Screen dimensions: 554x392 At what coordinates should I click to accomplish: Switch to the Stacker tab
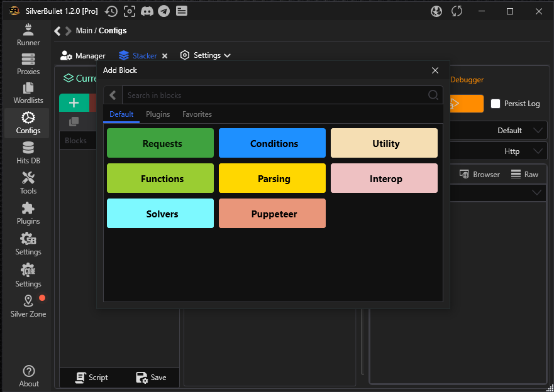click(x=138, y=56)
